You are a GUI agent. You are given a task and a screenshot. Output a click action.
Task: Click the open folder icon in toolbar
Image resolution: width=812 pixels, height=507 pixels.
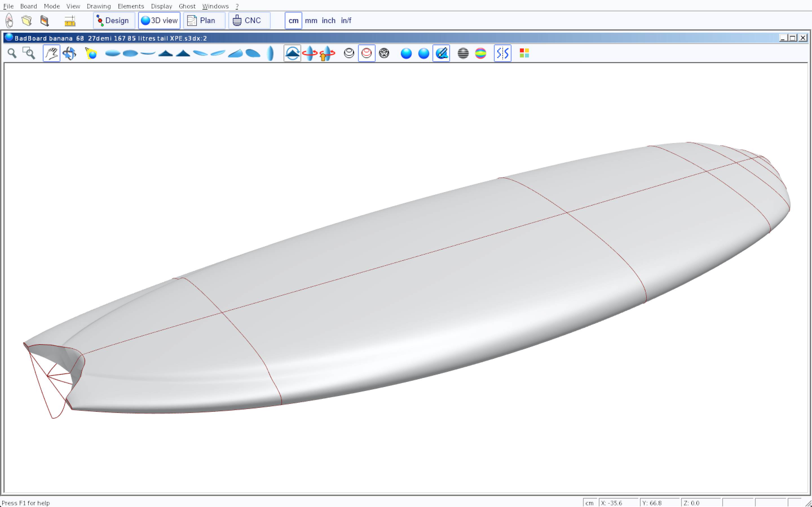click(27, 21)
